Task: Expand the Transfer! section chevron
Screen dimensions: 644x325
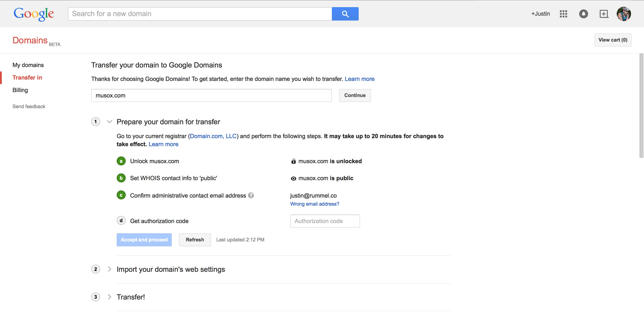Action: pyautogui.click(x=109, y=297)
